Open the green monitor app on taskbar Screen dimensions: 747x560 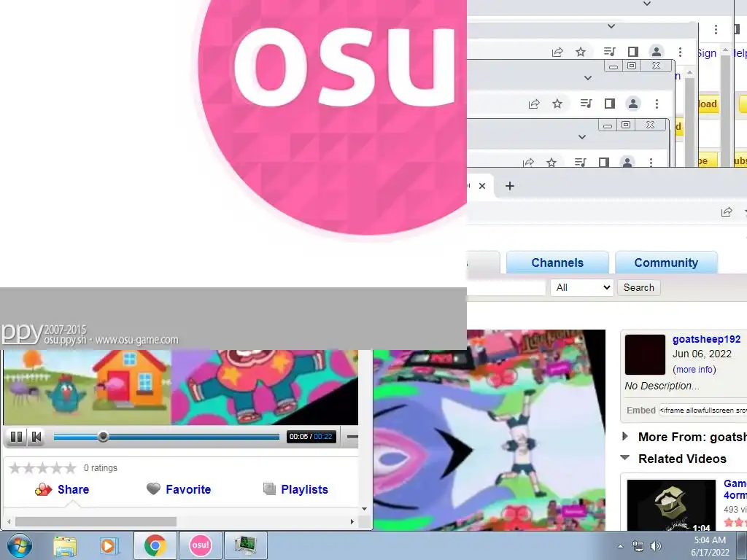coord(245,545)
